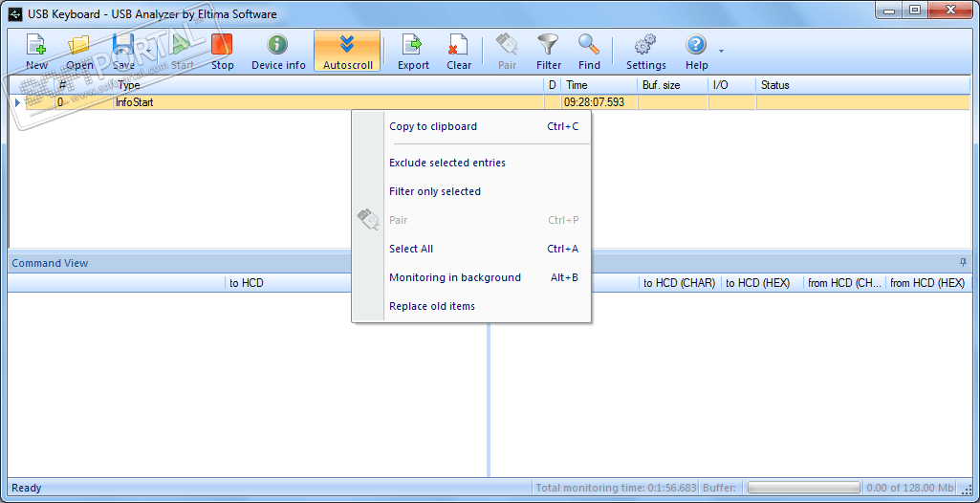Click the New session icon

click(37, 45)
